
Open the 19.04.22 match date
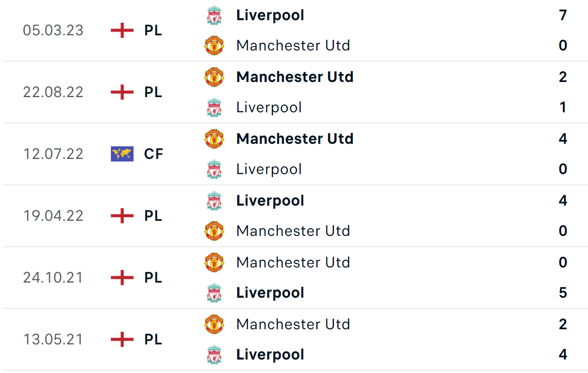pyautogui.click(x=53, y=216)
